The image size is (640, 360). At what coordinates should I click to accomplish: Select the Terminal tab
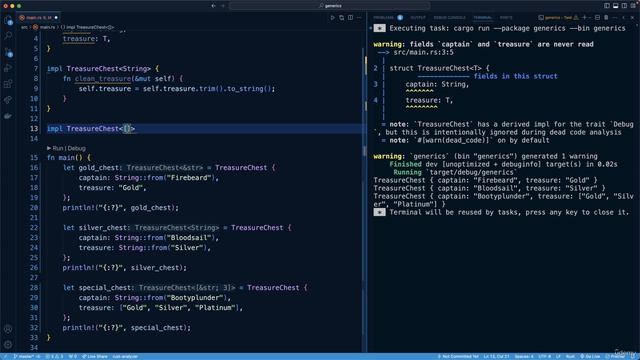(483, 18)
